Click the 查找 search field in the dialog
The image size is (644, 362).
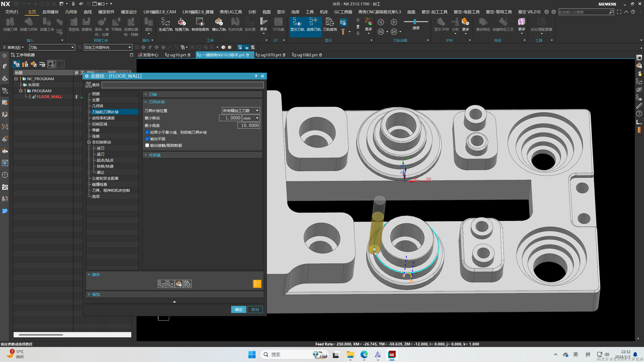tap(183, 85)
